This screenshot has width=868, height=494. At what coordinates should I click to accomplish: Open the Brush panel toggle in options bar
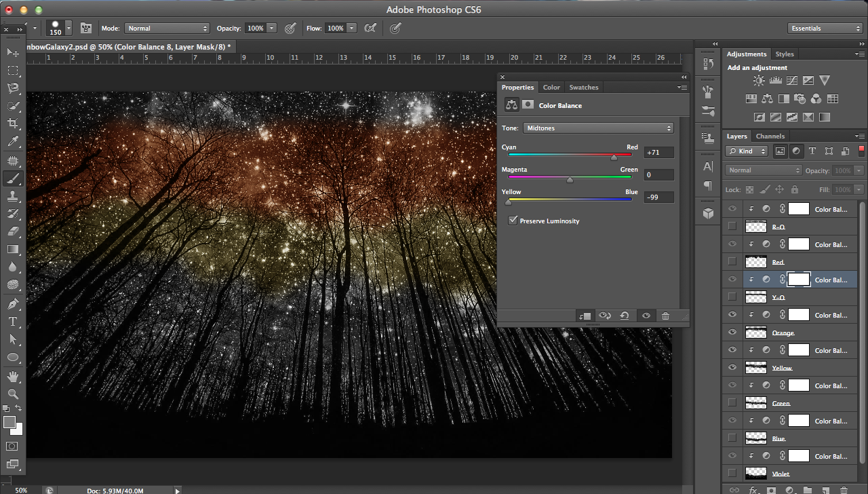[x=86, y=28]
